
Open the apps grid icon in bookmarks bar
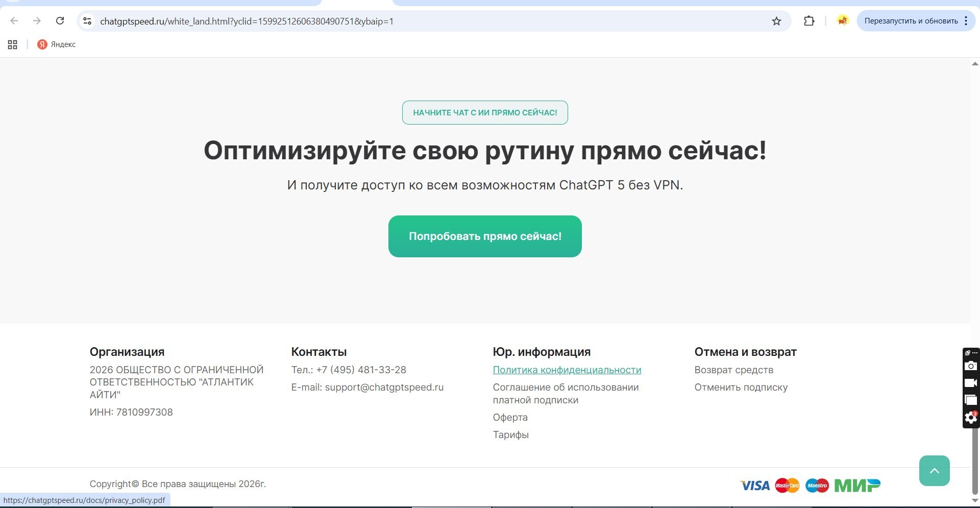click(x=13, y=44)
